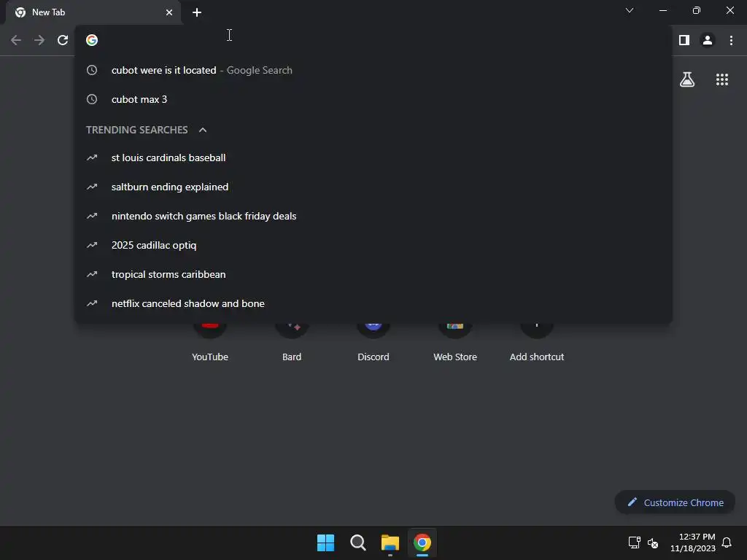Open the Chrome three-dot menu
This screenshot has width=747, height=560.
[x=731, y=41]
